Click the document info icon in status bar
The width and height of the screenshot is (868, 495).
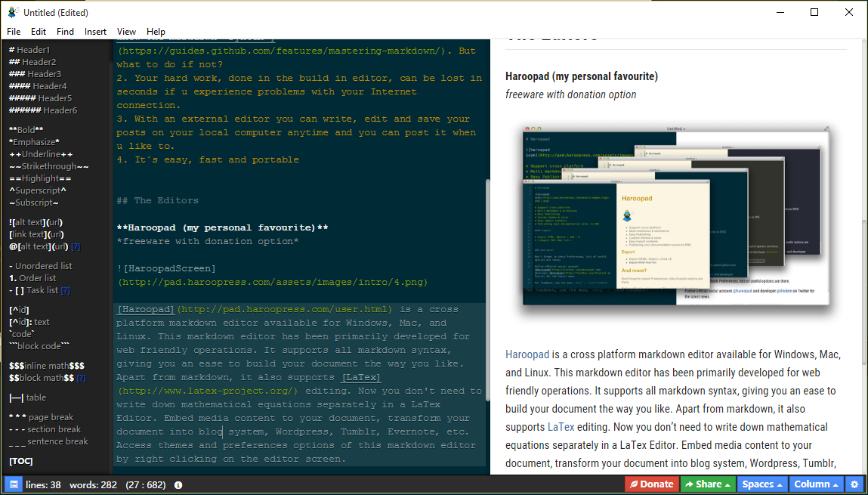[x=178, y=485]
